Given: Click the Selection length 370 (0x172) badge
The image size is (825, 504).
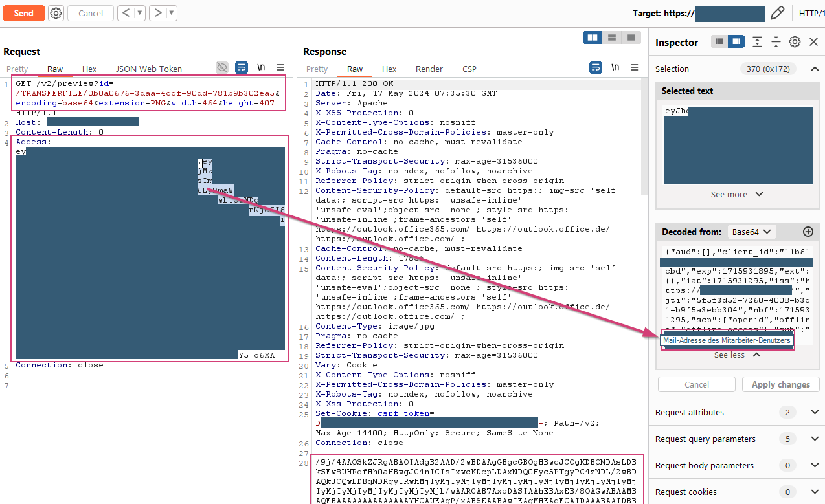Looking at the screenshot, I should (767, 69).
